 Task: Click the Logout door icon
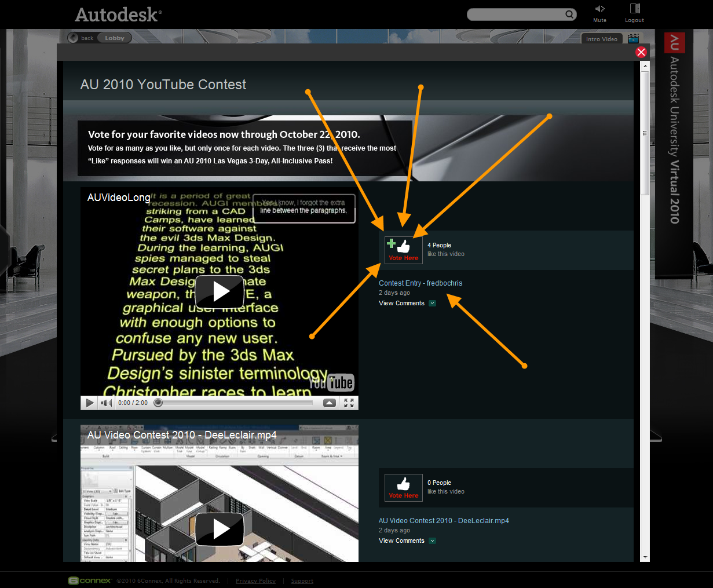click(635, 8)
